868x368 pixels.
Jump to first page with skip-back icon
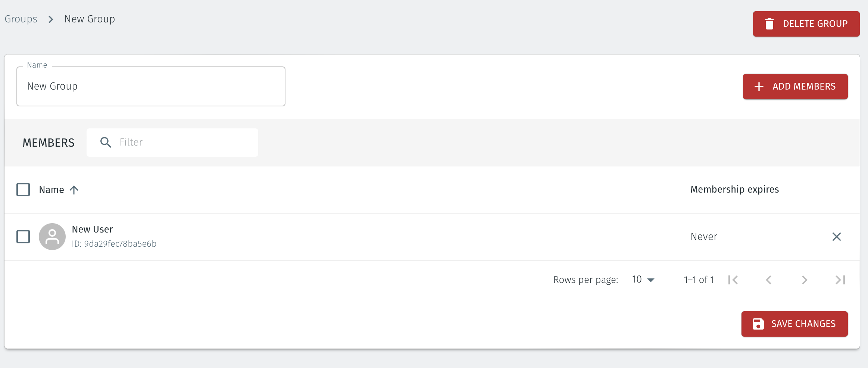coord(732,280)
